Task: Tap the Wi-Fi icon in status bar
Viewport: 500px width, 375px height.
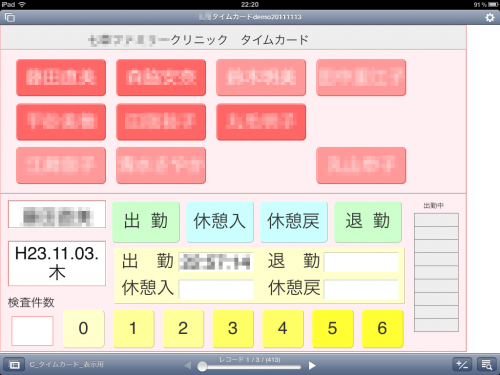Action: pyautogui.click(x=22, y=4)
